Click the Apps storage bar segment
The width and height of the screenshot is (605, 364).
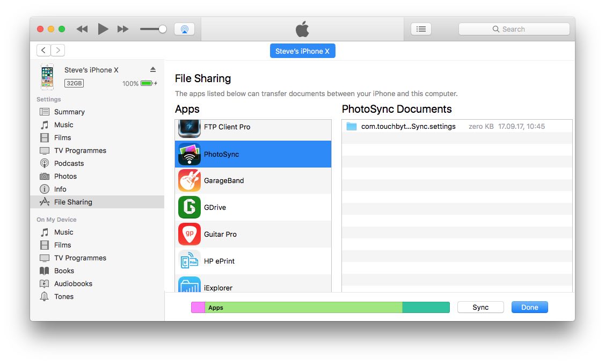[x=304, y=308]
